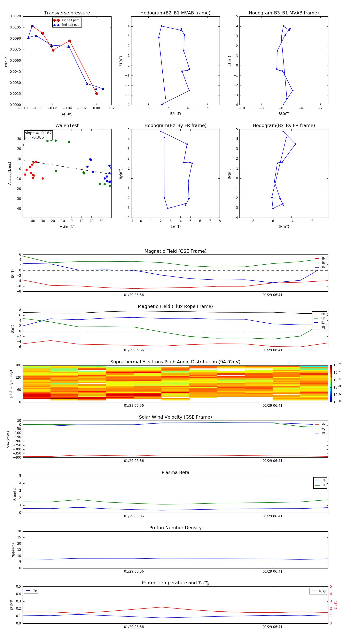Click the 'Solar Wind Velocity (GSE Frame)' title
The image size is (351, 644).
pyautogui.click(x=175, y=417)
